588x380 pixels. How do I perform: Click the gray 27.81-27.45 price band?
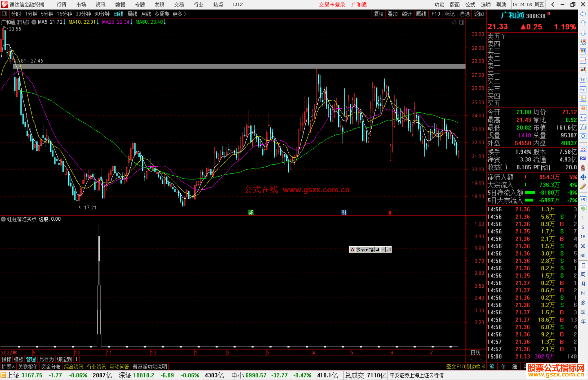click(x=239, y=66)
